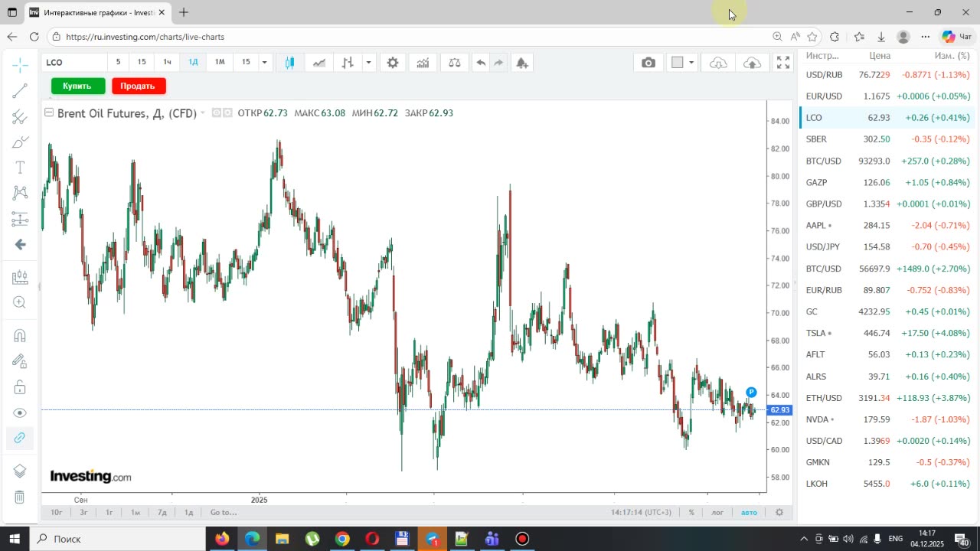Expand the layout dropdown arrow

pos(691,63)
